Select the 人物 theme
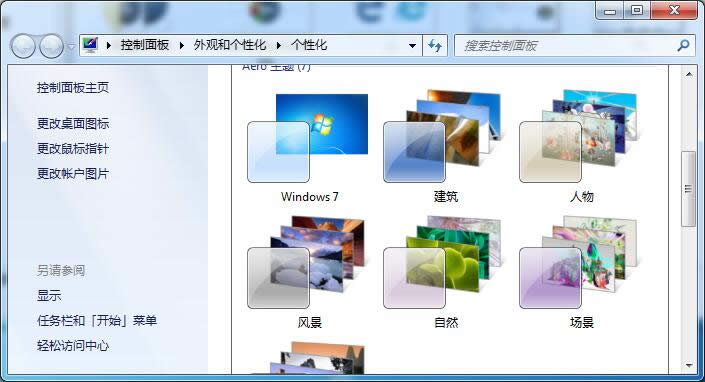This screenshot has width=705, height=382. (580, 147)
